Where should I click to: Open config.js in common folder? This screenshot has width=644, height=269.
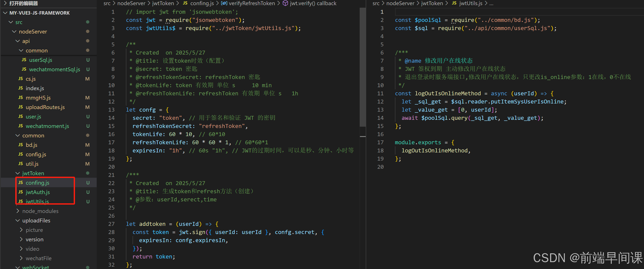(x=36, y=154)
